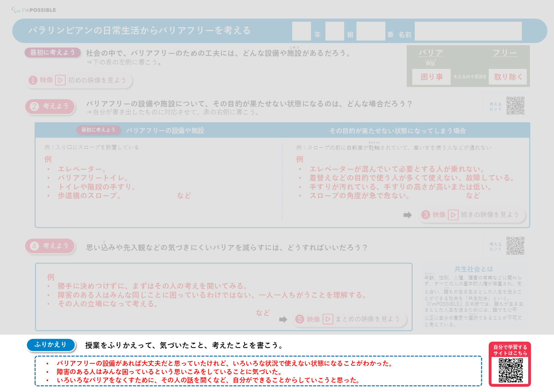554x392 pixels.
Task: Click play icon beside まとめの映像を見よう
Action: 328,319
